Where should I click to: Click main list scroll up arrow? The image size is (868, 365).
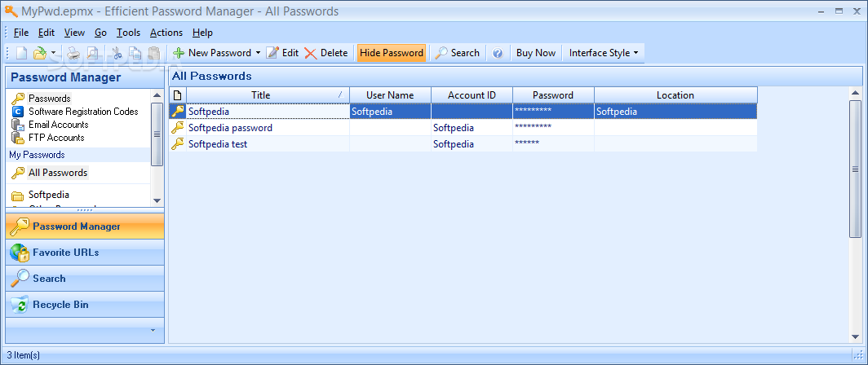(x=855, y=94)
